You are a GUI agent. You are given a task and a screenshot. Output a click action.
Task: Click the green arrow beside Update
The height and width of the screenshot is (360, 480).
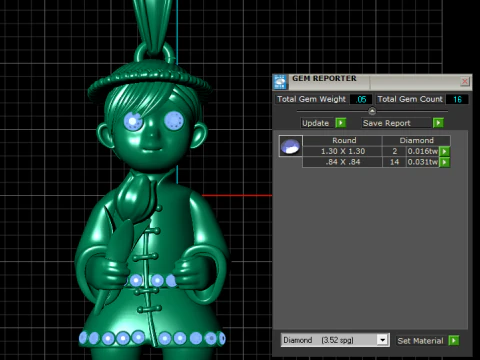click(x=341, y=123)
